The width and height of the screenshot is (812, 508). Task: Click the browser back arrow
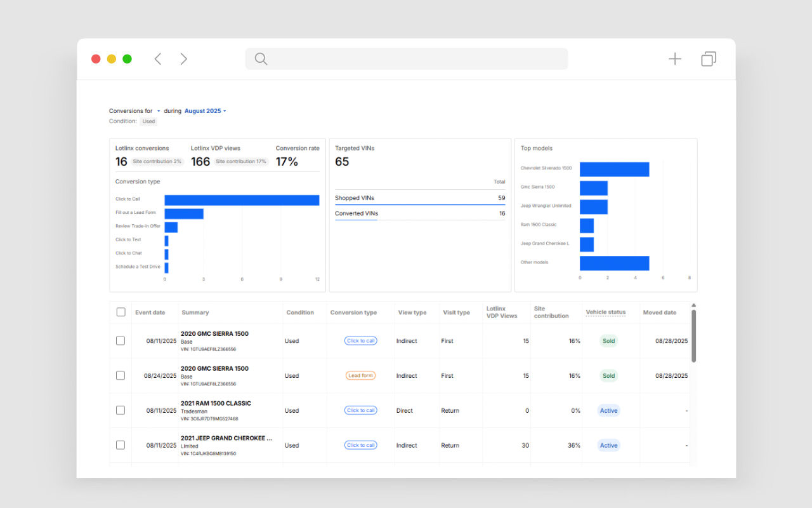[158, 59]
